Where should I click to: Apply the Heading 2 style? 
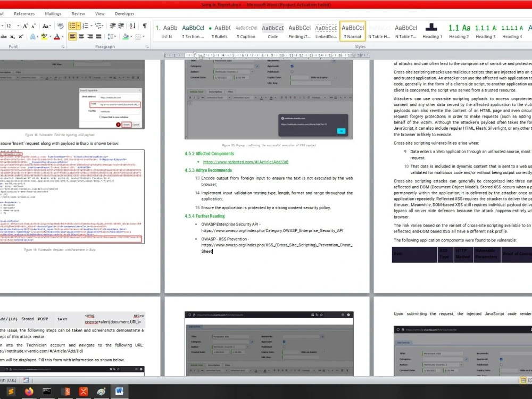point(459,31)
